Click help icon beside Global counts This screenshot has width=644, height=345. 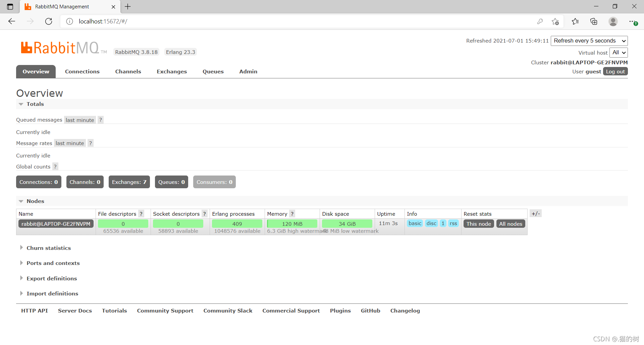[x=55, y=167]
